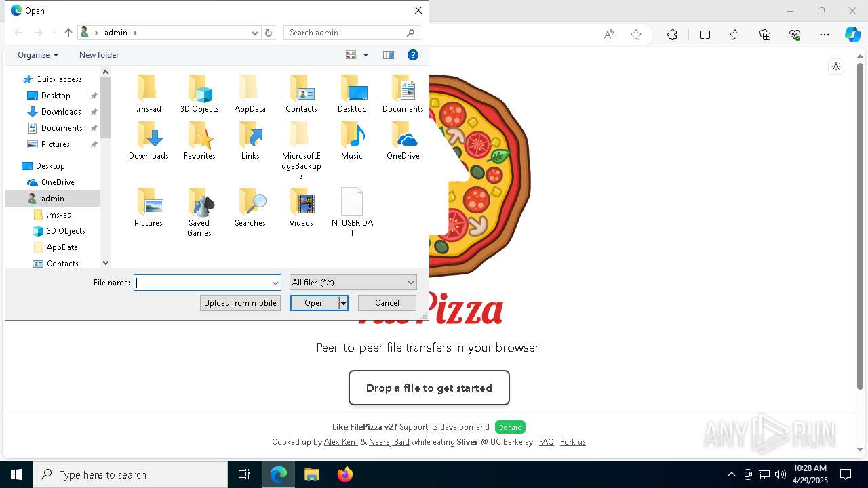The width and height of the screenshot is (868, 488).
Task: Refresh the admin folder view
Action: pos(269,33)
